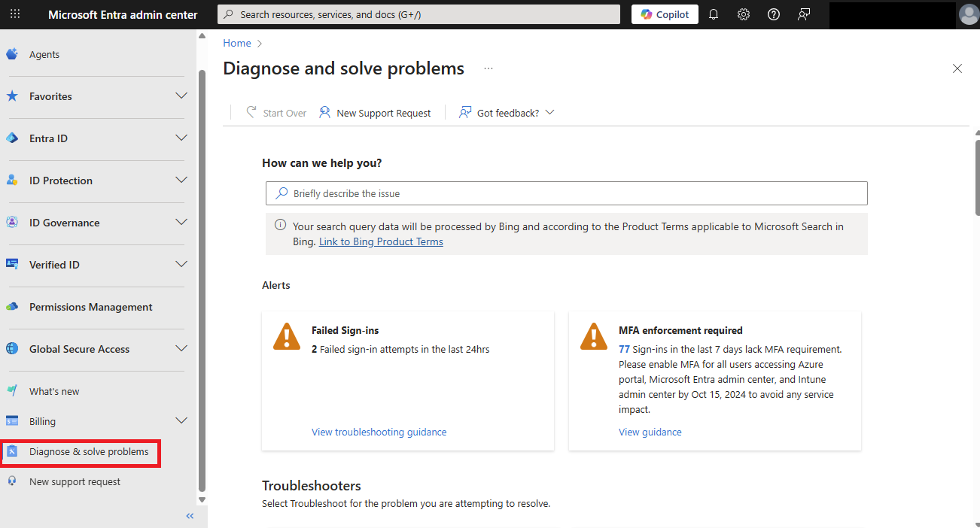Open the Got feedback dropdown
Screen dimensions: 980x528
507,113
